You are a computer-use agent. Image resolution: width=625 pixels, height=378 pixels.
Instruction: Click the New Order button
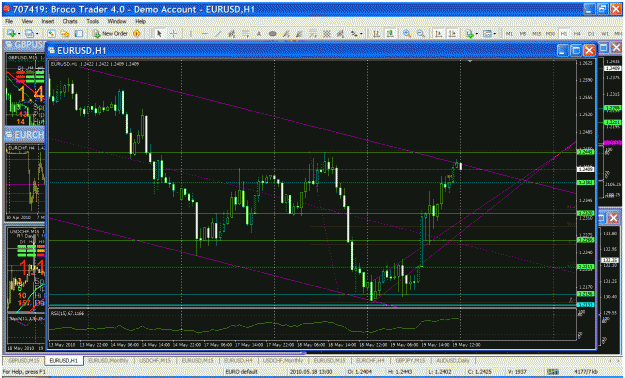click(x=110, y=33)
